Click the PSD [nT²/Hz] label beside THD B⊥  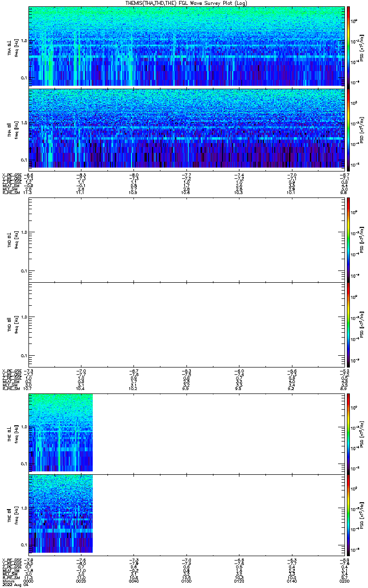(362, 240)
